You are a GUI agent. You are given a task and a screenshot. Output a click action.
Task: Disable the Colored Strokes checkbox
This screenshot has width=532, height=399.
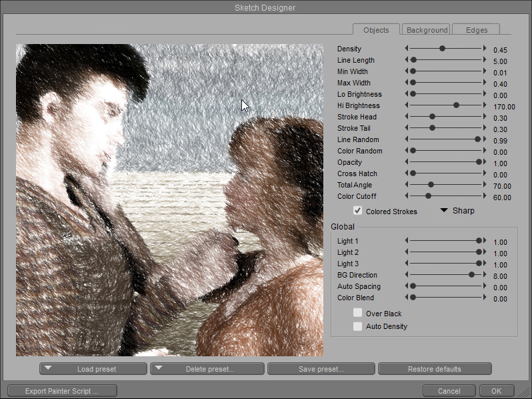(x=358, y=211)
